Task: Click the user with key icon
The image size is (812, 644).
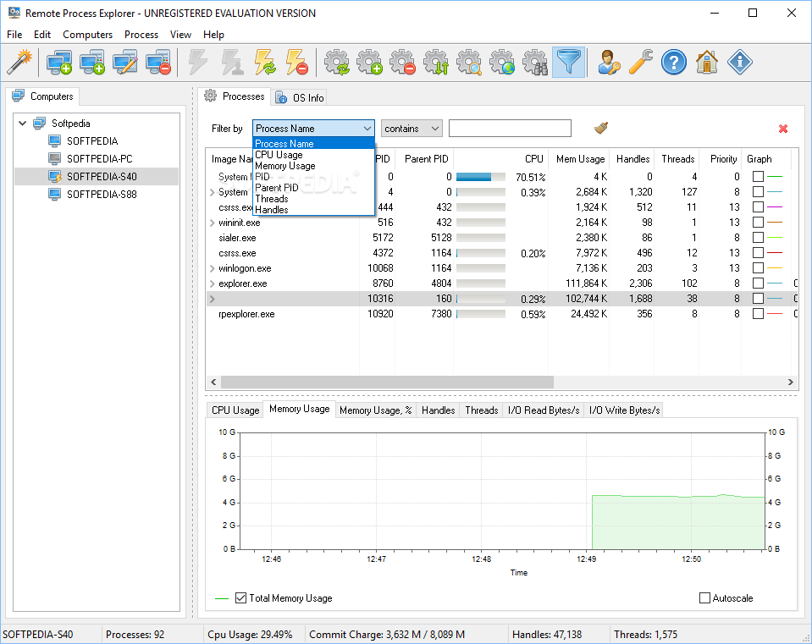Action: pos(609,62)
